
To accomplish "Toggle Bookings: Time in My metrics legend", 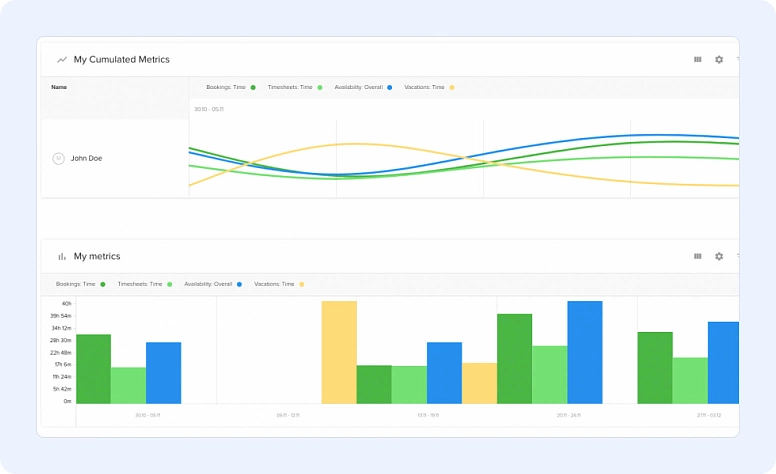I will point(80,285).
